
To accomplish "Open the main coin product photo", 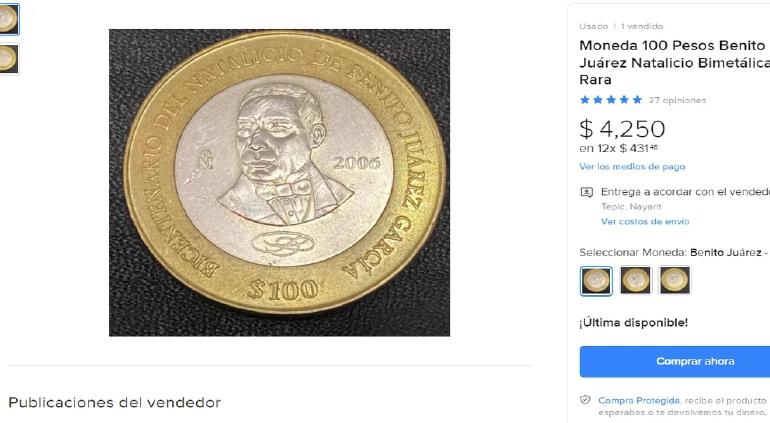I will 279,183.
